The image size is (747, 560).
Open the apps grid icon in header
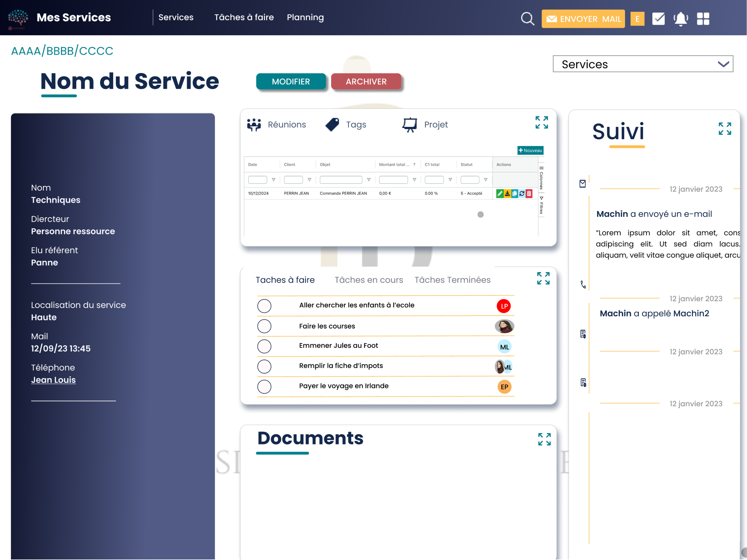[x=703, y=19]
